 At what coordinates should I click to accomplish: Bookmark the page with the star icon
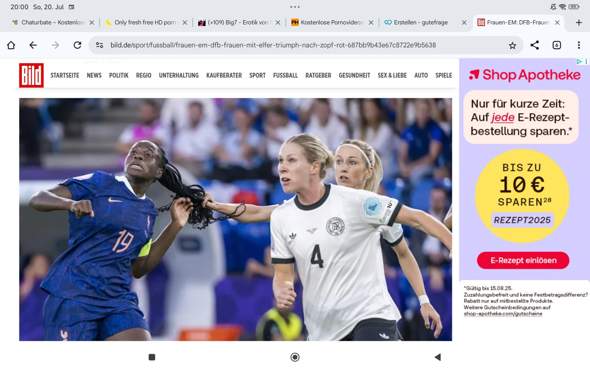coord(512,46)
